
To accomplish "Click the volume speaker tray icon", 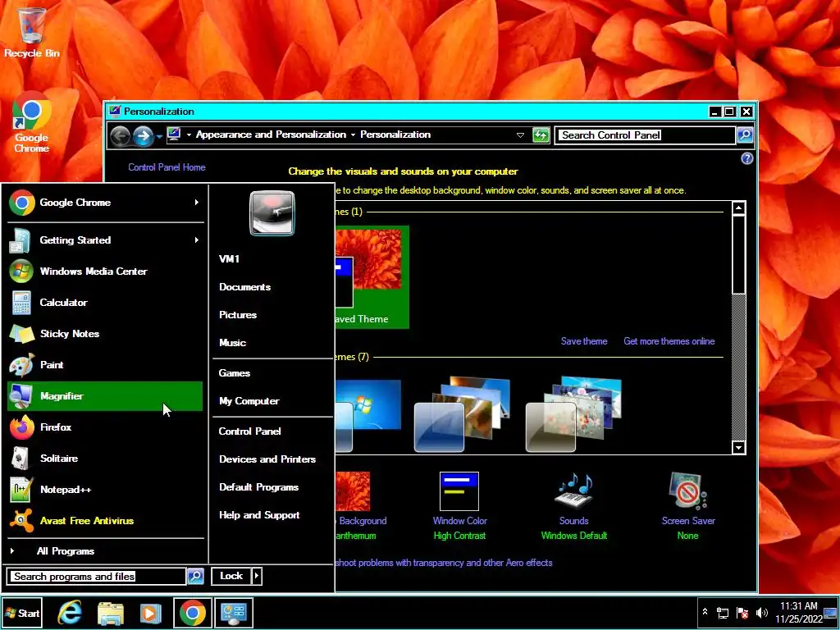I will [761, 613].
